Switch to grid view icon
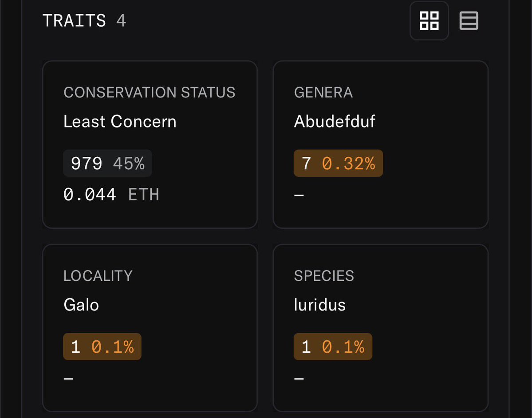The height and width of the screenshot is (418, 532). [x=429, y=21]
